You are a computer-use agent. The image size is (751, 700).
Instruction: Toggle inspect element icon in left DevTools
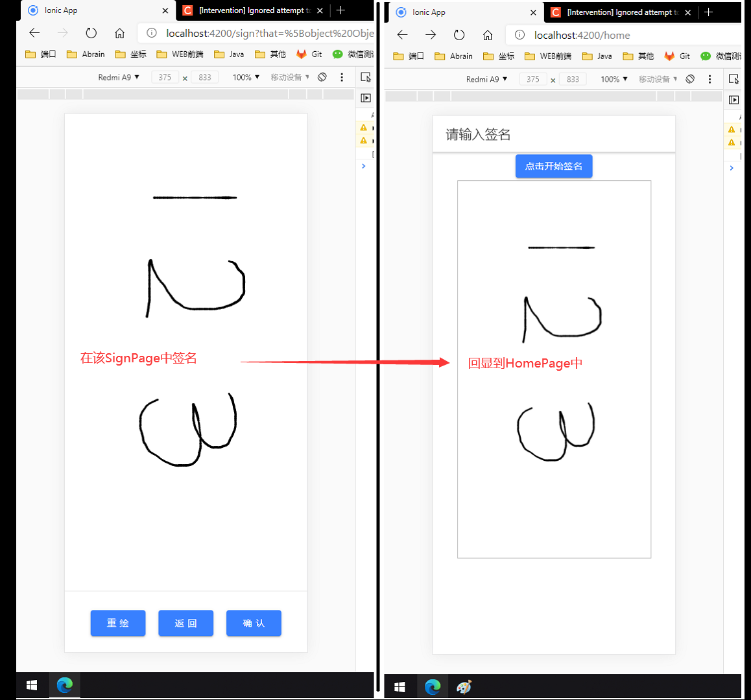(366, 77)
